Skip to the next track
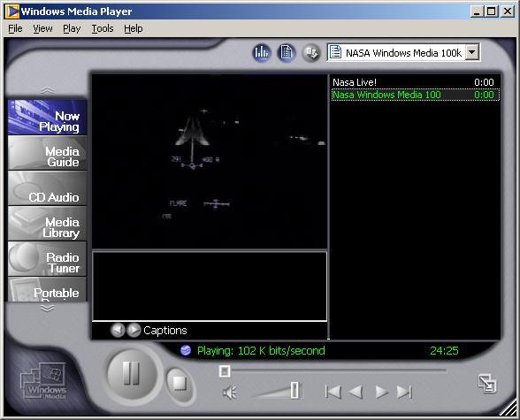Viewport: 520px width, 420px height. 404,393
